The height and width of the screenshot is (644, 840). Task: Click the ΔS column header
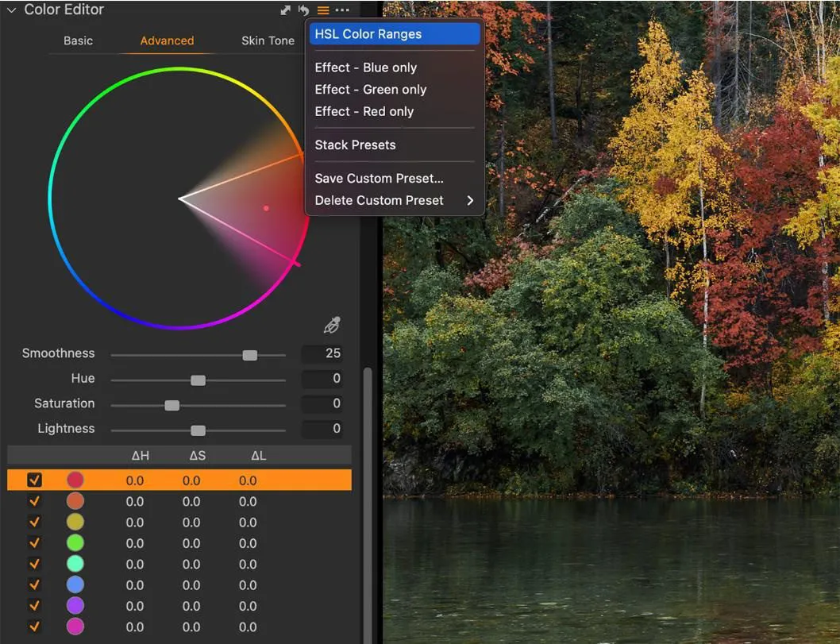(198, 456)
